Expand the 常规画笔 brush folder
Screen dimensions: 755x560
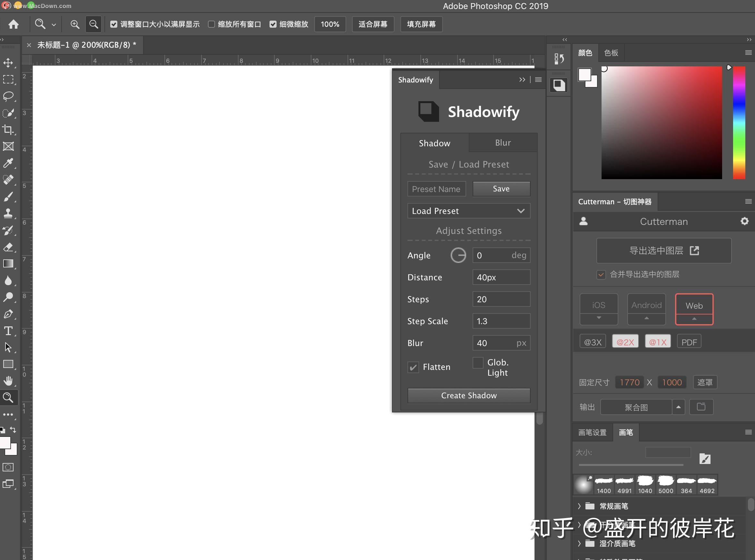click(x=579, y=506)
